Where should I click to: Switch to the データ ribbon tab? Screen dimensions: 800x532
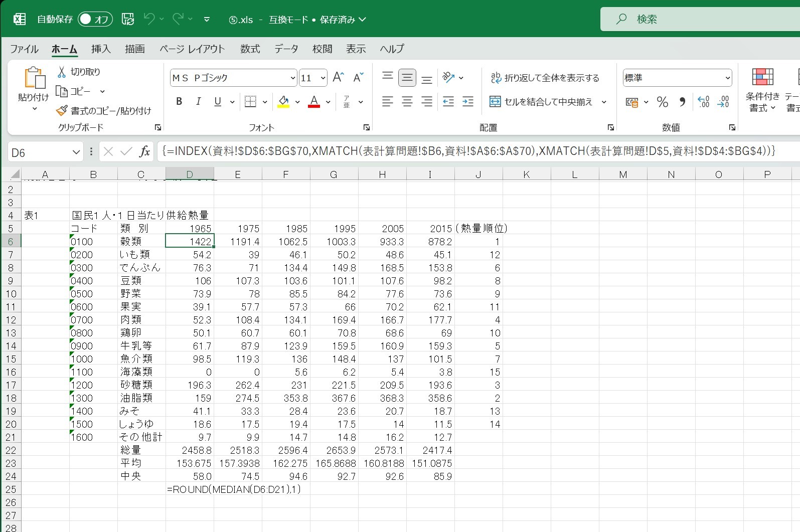pos(286,49)
